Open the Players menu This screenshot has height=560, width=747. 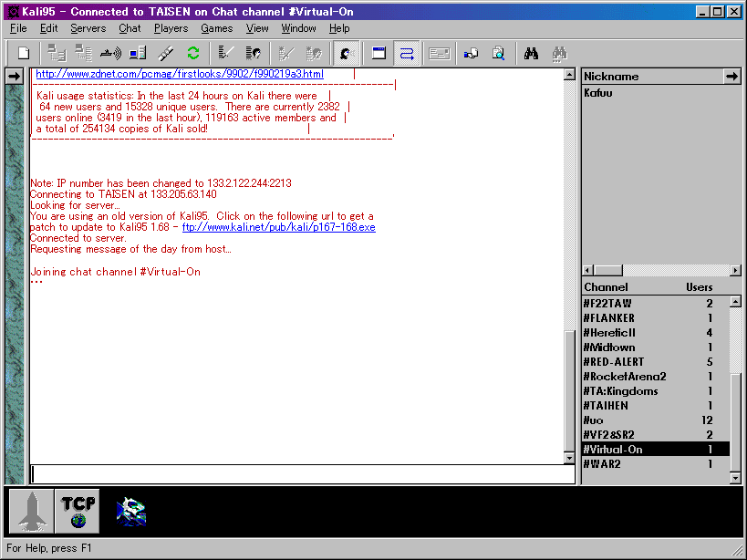tap(171, 28)
